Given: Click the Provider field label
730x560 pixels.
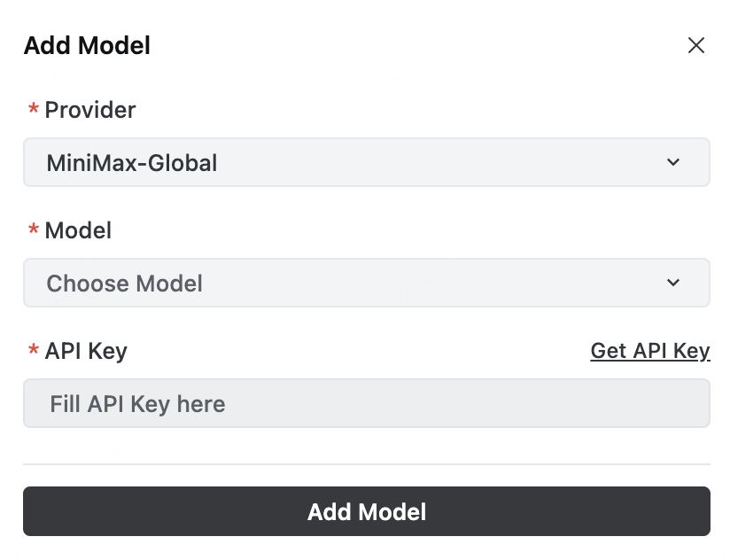Looking at the screenshot, I should [x=90, y=110].
